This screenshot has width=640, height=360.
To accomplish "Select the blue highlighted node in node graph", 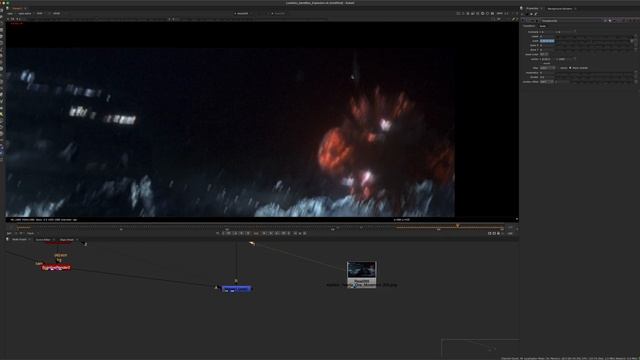I will coord(237,289).
